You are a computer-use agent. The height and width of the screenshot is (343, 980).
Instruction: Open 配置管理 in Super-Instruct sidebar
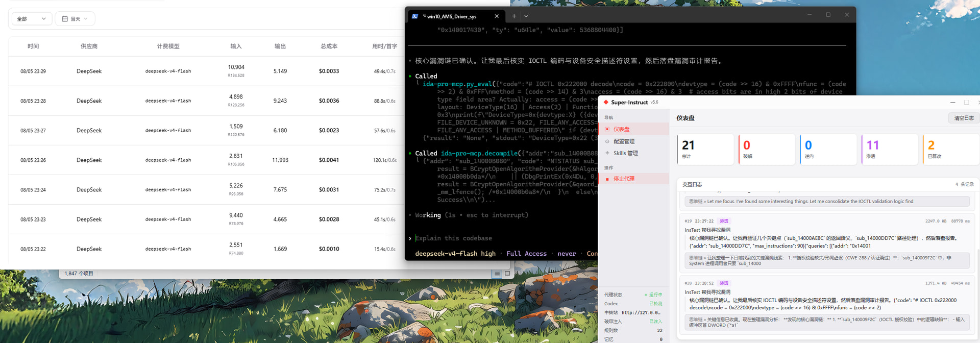pos(633,141)
